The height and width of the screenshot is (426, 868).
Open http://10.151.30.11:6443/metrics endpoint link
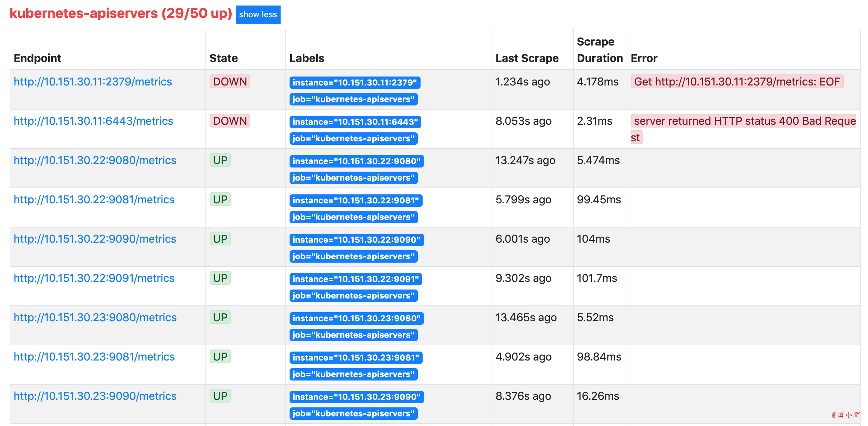tap(93, 121)
